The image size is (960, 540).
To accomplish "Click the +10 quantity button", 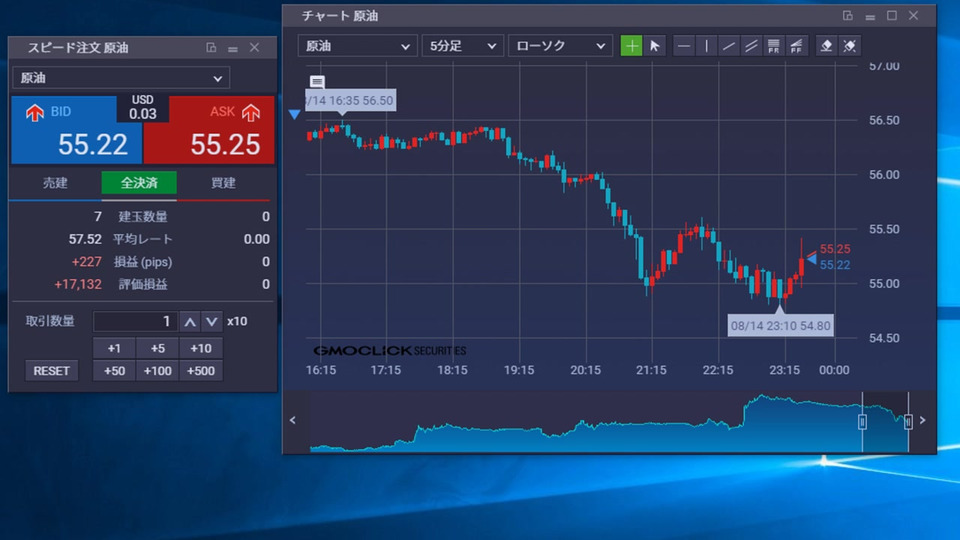I will click(x=201, y=348).
